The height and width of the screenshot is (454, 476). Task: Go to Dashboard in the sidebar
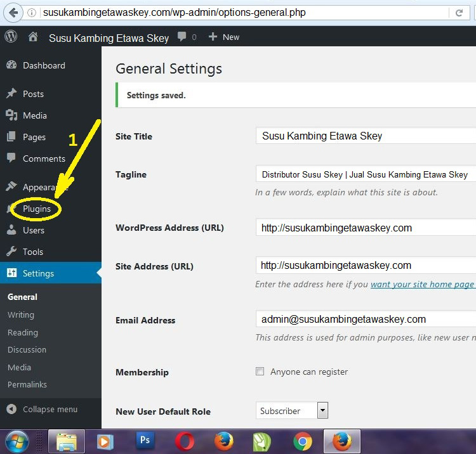(44, 65)
